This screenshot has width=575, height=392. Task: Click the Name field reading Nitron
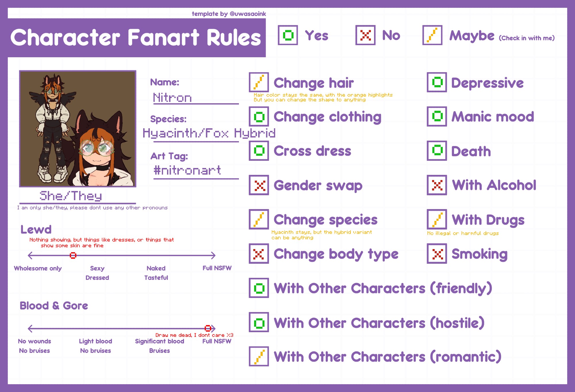[172, 98]
